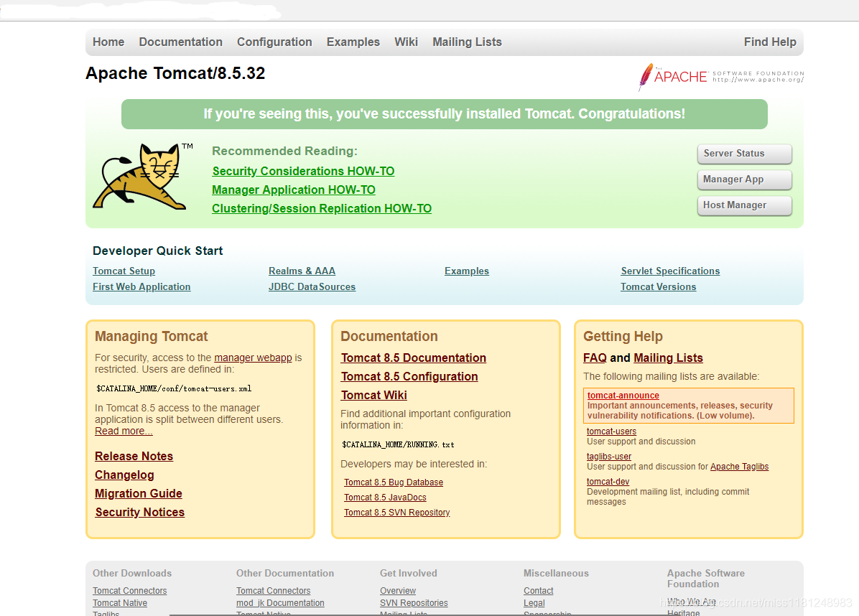This screenshot has width=859, height=616.
Task: Open the Manager App button
Action: click(x=745, y=179)
